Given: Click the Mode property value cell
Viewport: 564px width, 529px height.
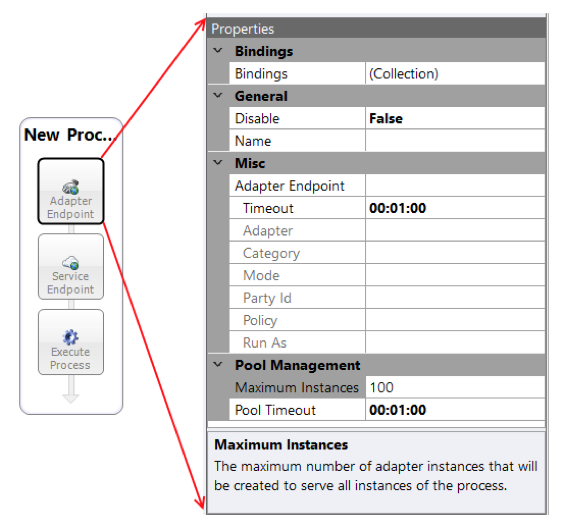Looking at the screenshot, I should [x=455, y=275].
